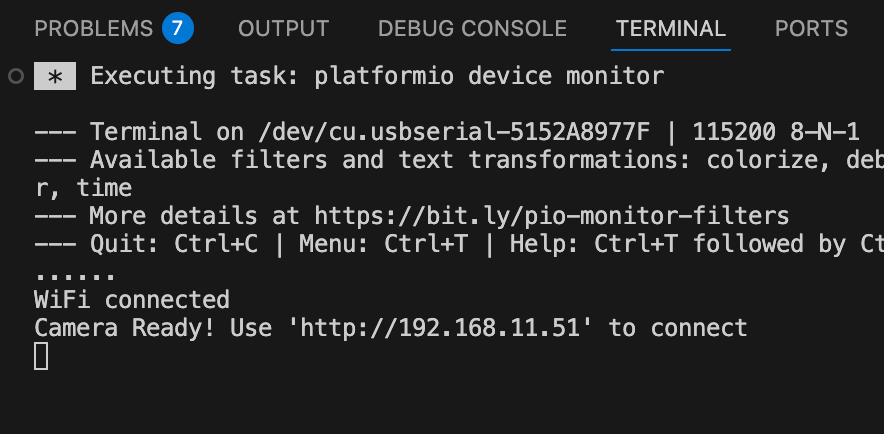Viewport: 884px width, 434px height.
Task: Click 'platformio device monitor' task text
Action: [x=489, y=76]
